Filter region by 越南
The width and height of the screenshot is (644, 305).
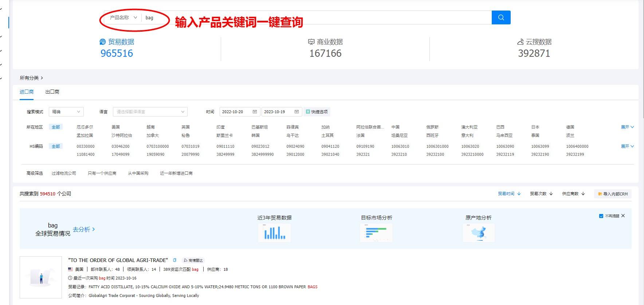(150, 127)
